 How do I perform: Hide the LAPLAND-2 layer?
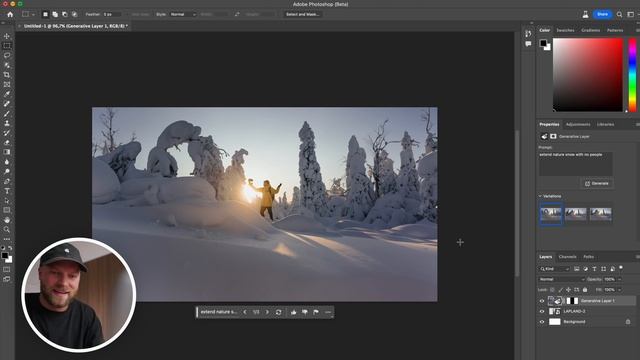pos(542,311)
